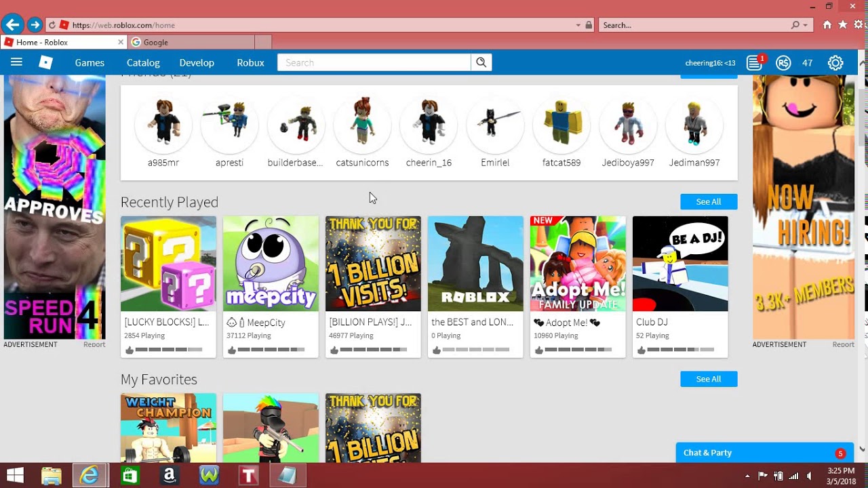This screenshot has width=868, height=488.
Task: Click See All for My Favorites
Action: click(709, 379)
